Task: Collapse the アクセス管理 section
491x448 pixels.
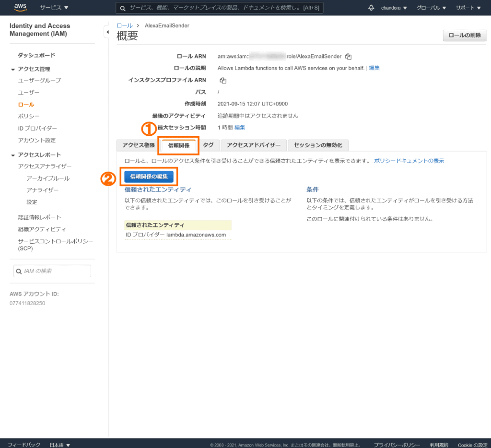Action: coord(13,69)
